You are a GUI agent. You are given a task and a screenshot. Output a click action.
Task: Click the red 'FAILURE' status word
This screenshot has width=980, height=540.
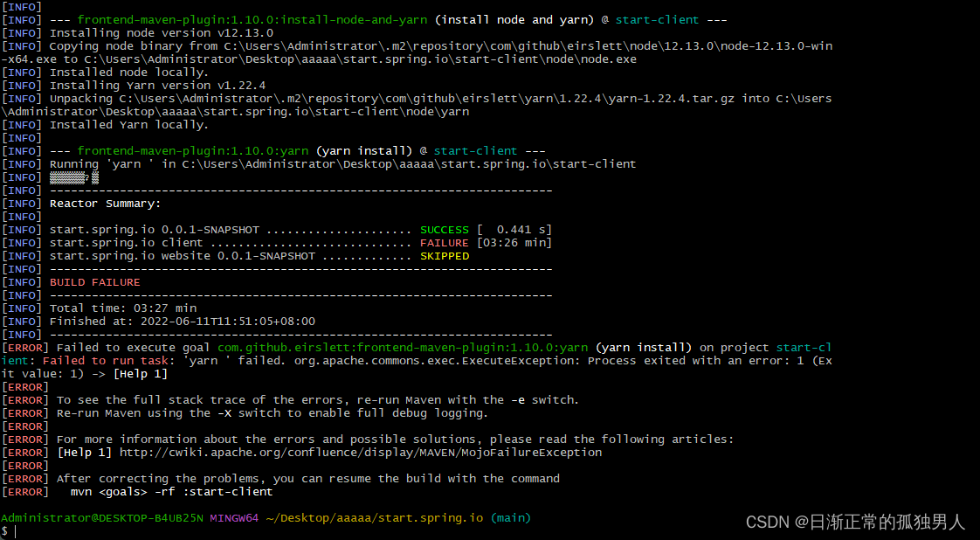445,243
